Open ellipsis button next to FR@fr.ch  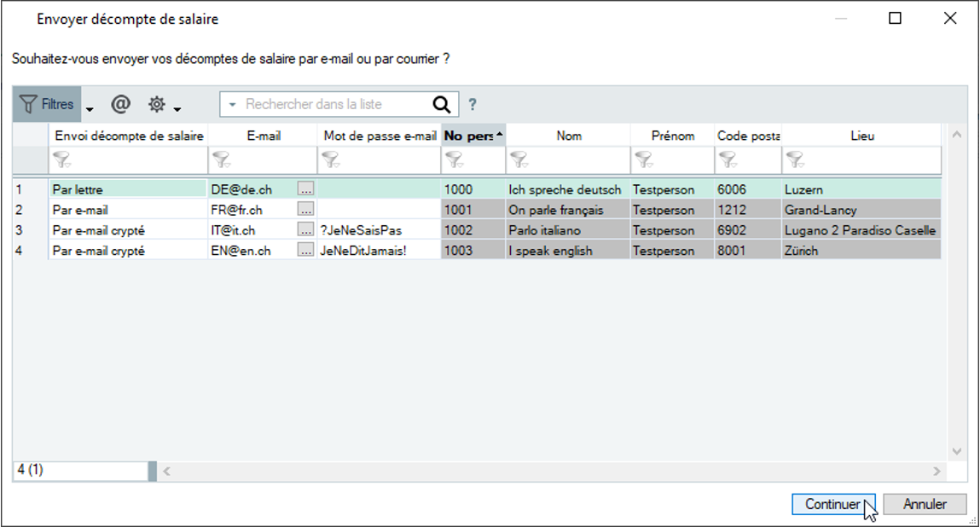tap(305, 209)
